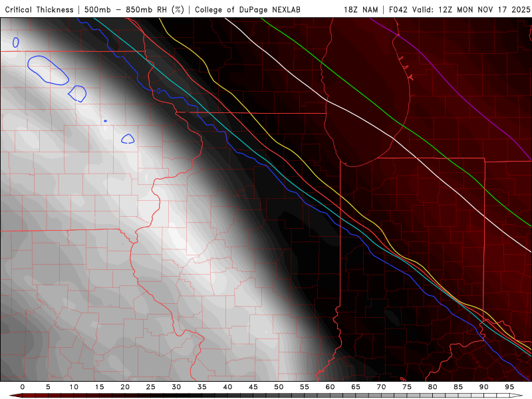Click the "15" color scale label

click(x=99, y=387)
